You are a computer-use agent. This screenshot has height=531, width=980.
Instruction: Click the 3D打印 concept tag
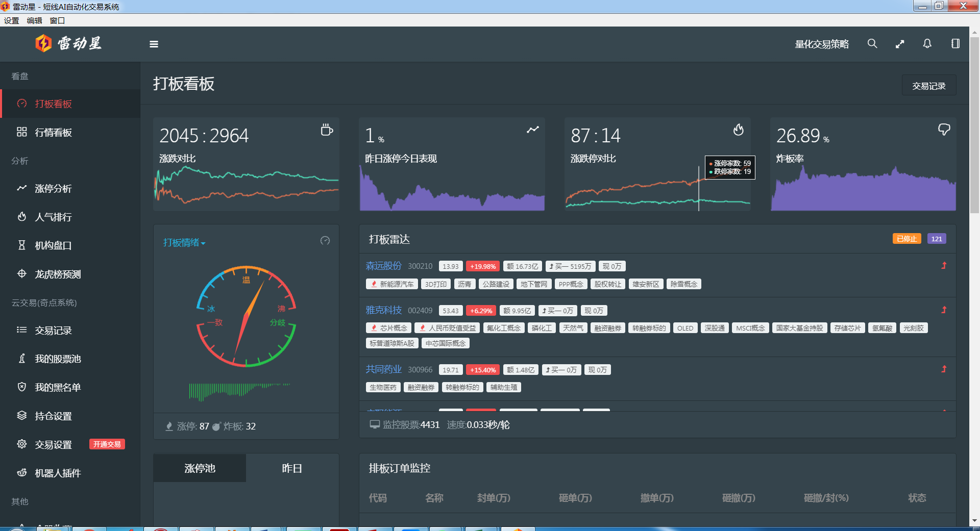[x=436, y=284]
